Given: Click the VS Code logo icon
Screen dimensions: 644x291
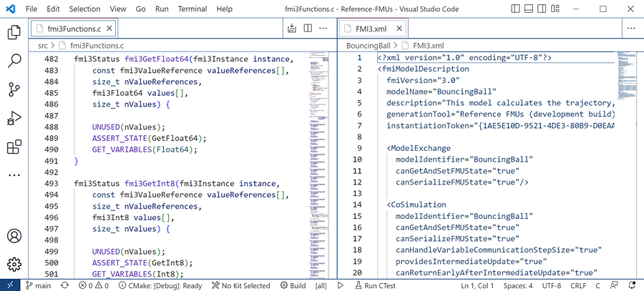Looking at the screenshot, I should pyautogui.click(x=11, y=9).
